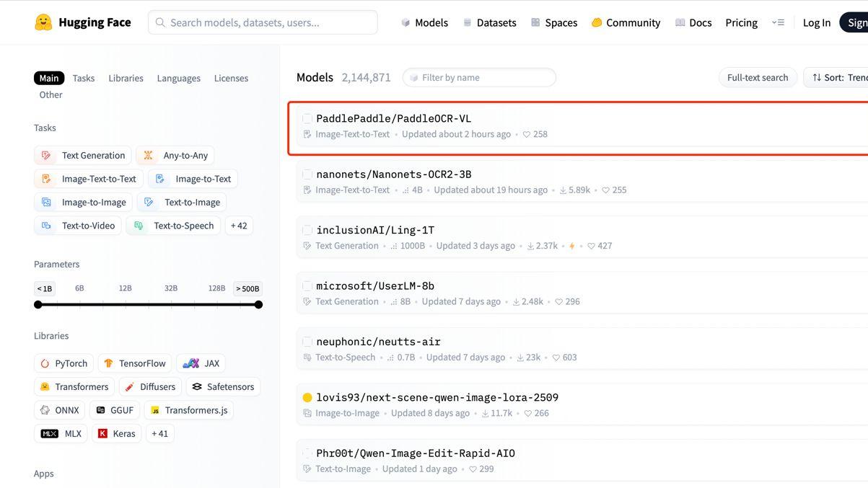This screenshot has height=488, width=868.
Task: Open the Datasets nav item
Action: 489,22
